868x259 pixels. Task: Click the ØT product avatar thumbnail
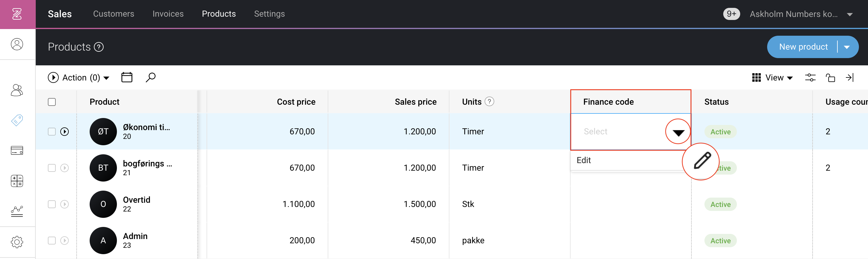(x=103, y=132)
